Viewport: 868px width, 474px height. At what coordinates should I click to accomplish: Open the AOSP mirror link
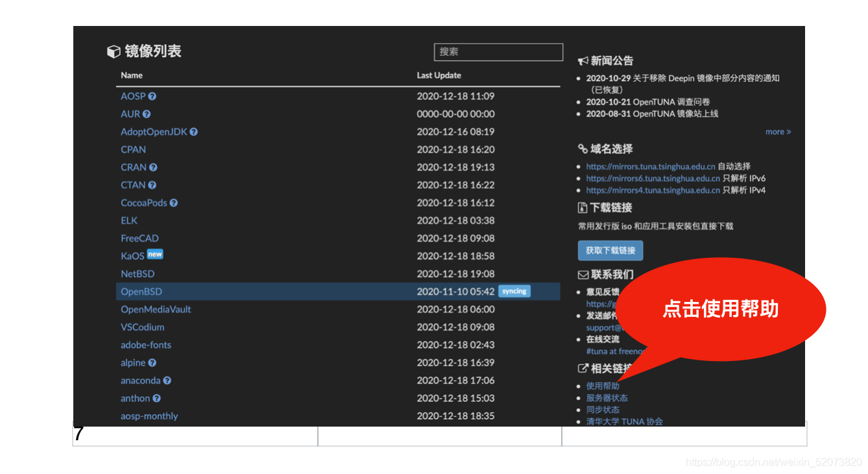point(133,96)
